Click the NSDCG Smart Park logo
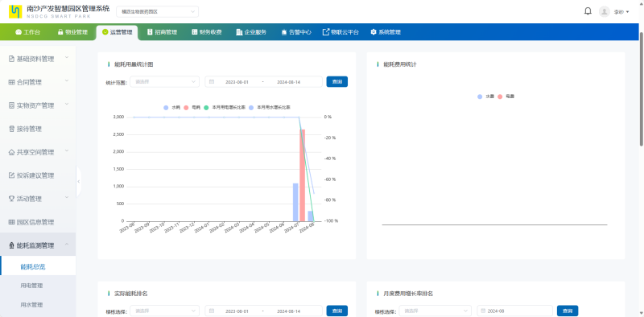This screenshot has width=644, height=317. 15,11
